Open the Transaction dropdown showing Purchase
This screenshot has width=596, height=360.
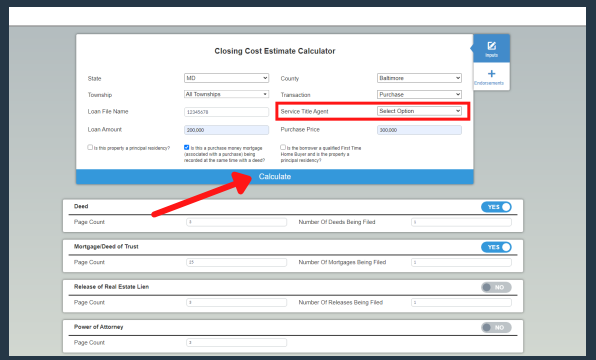(x=419, y=94)
